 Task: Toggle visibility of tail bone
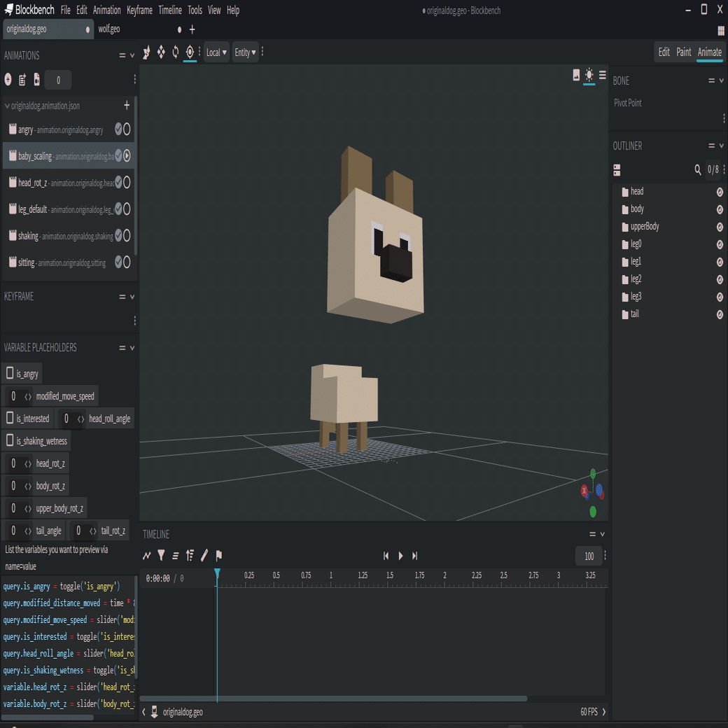720,315
